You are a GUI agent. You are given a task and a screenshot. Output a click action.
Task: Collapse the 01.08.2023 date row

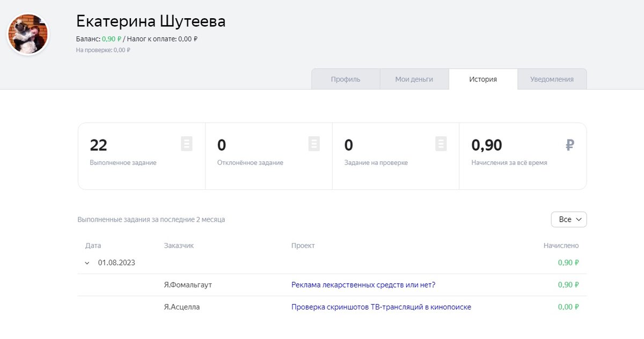pyautogui.click(x=87, y=263)
